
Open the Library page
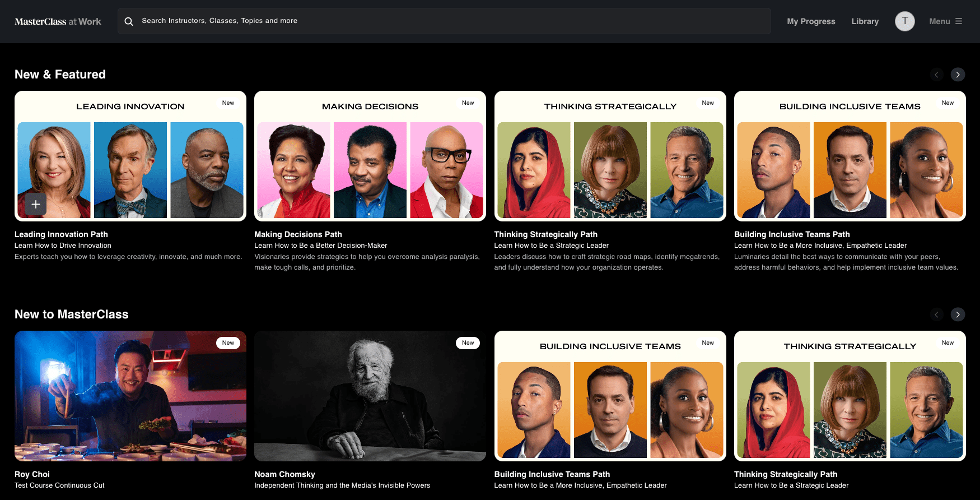tap(865, 21)
